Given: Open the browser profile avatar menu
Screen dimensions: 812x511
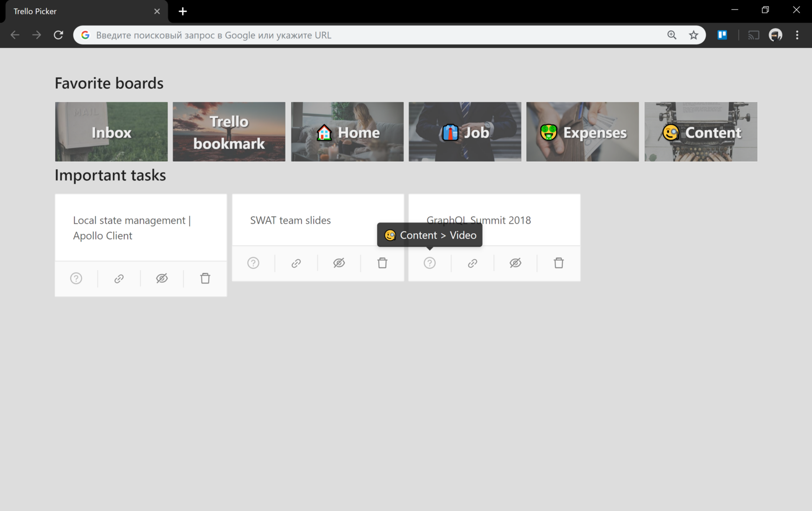Looking at the screenshot, I should pyautogui.click(x=775, y=35).
